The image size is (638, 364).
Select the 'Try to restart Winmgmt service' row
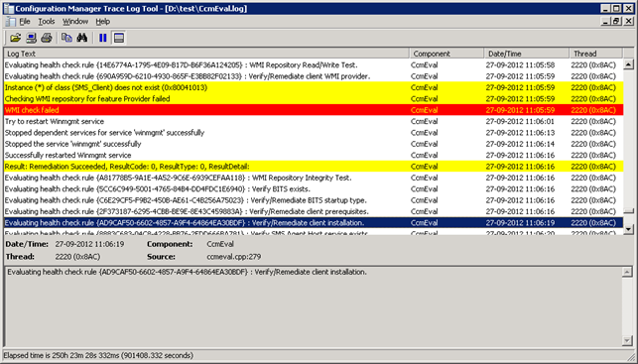tap(314, 121)
